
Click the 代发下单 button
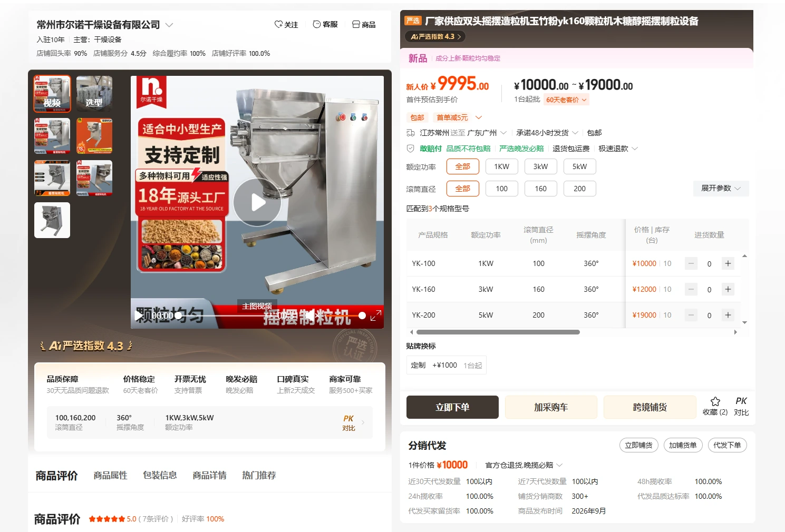tap(727, 445)
